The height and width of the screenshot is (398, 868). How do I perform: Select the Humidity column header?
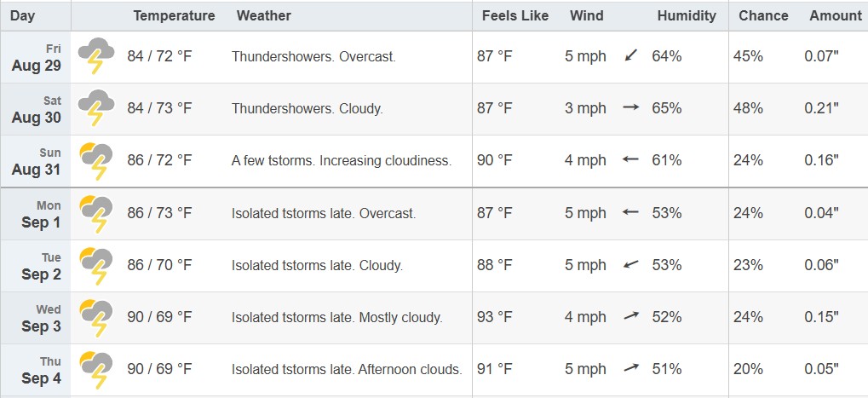coord(687,16)
